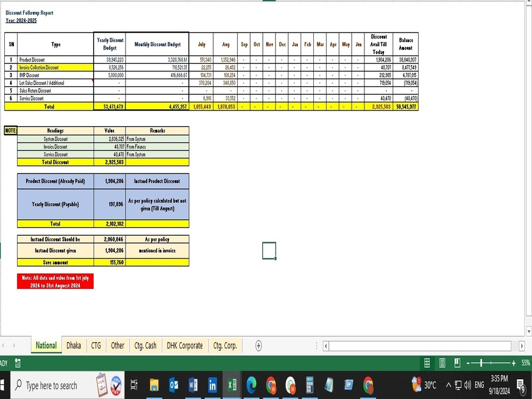Screen dimensions: 532x399
Task: Click the next sheet navigation arrow
Action: pyautogui.click(x=14, y=345)
